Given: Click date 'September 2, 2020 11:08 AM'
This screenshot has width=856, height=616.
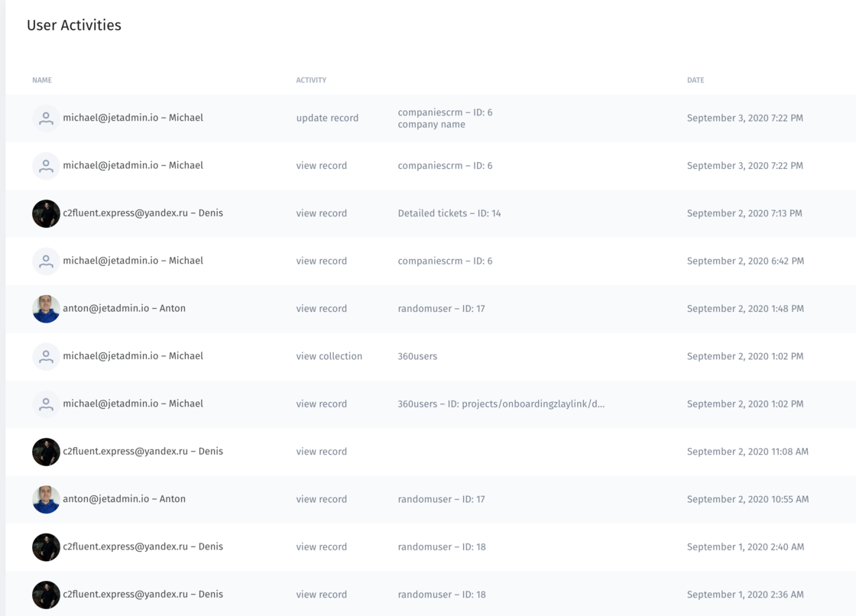Looking at the screenshot, I should 748,452.
